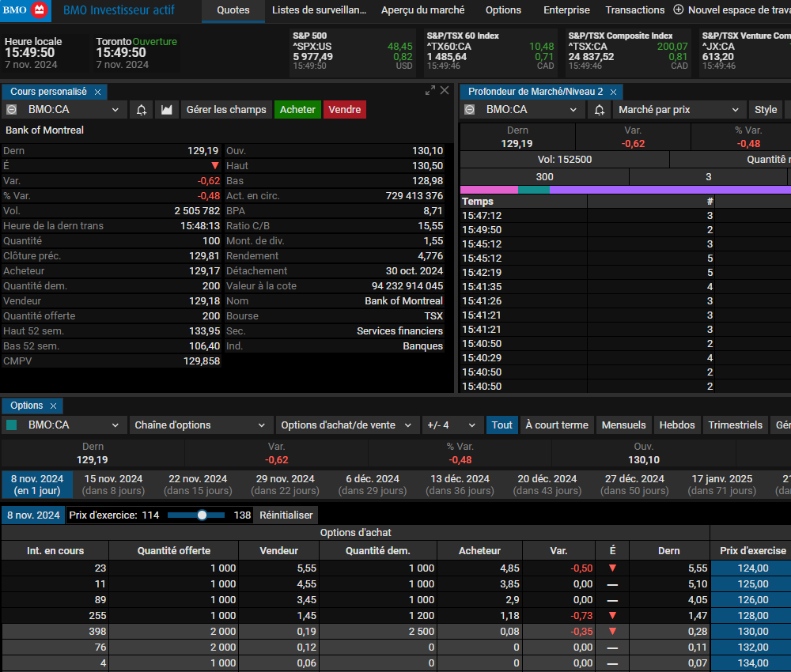This screenshot has height=672, width=791.
Task: Open the Chaîne d'options dropdown
Action: (200, 425)
